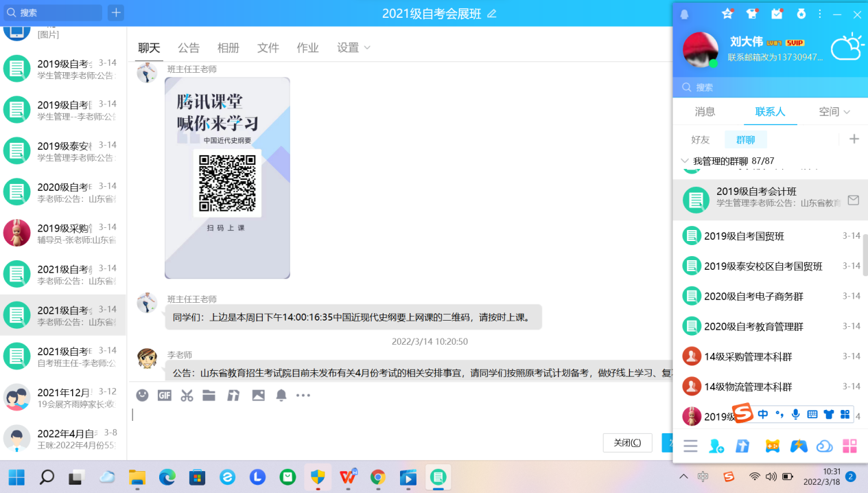Click the pencil icon to edit group name
Screen dimensions: 868x493
(x=491, y=14)
